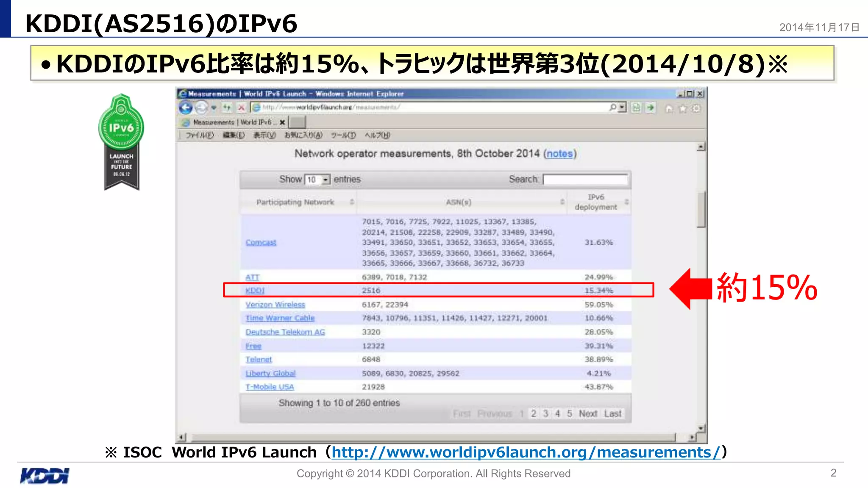868x488 pixels.
Task: Sort by ASN(s) column header
Action: tap(462, 202)
